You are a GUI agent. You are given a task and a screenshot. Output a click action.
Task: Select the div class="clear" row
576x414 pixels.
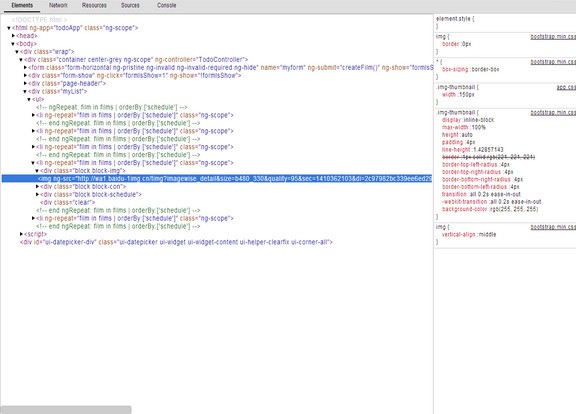point(68,203)
